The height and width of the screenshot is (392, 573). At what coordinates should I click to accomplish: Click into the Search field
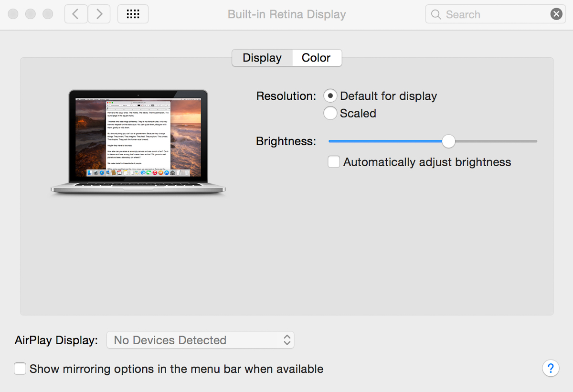pos(495,14)
